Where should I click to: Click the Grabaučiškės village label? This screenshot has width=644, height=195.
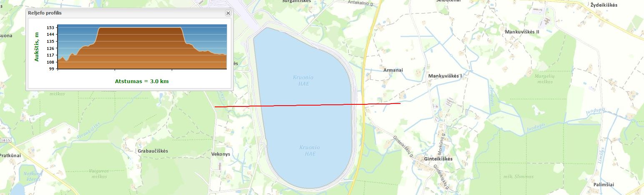[153, 151]
